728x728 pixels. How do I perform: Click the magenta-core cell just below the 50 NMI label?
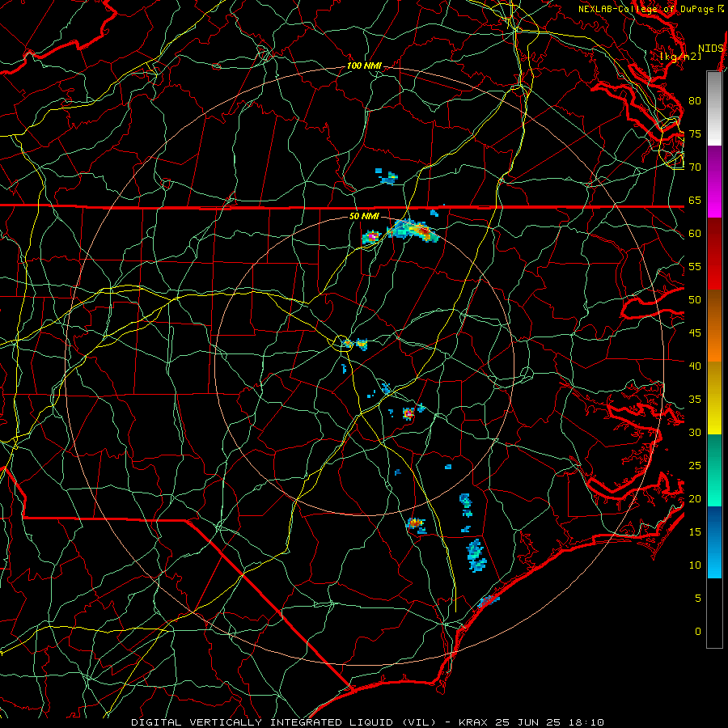371,237
